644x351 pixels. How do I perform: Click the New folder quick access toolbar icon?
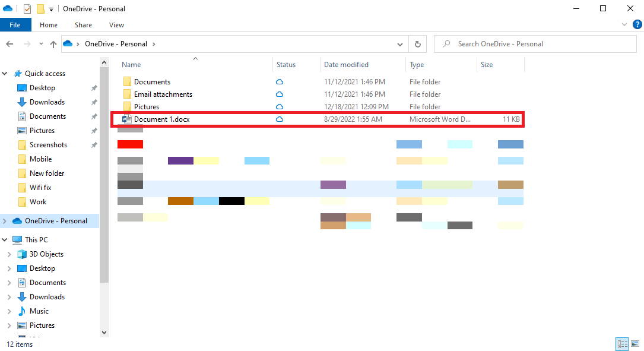coord(40,9)
